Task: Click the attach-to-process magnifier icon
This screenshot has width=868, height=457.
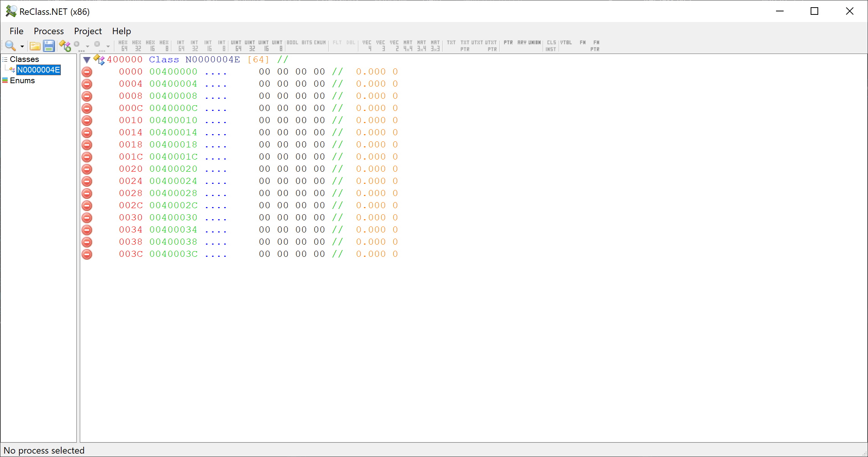Action: (x=10, y=46)
